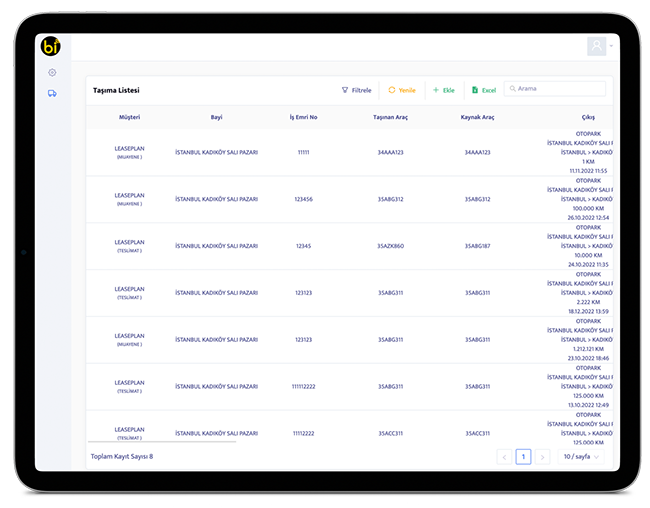Screen dimensions: 650x508
Task: Click date 13.10.2022 12:49 cell
Action: click(x=588, y=405)
